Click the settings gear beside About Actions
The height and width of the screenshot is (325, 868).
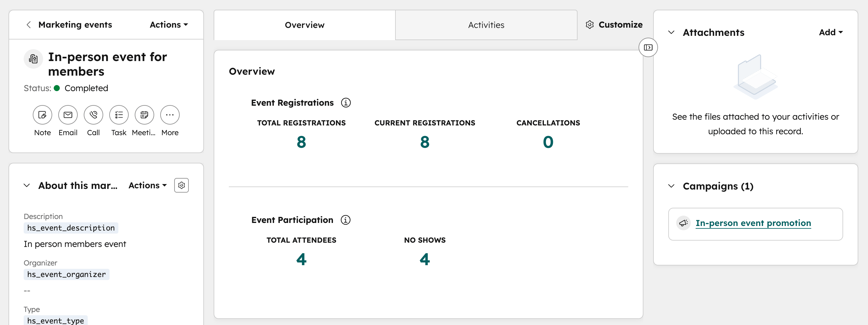(x=181, y=185)
